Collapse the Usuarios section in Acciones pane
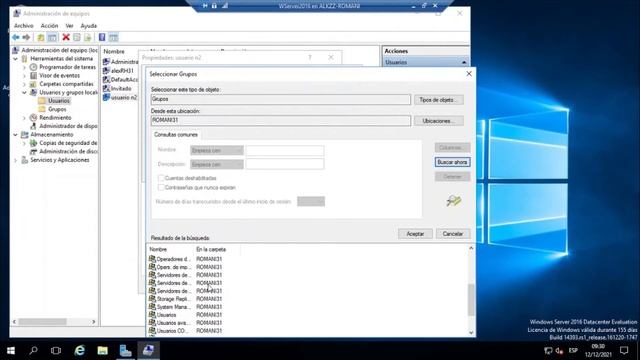This screenshot has width=640, height=360. 464,62
